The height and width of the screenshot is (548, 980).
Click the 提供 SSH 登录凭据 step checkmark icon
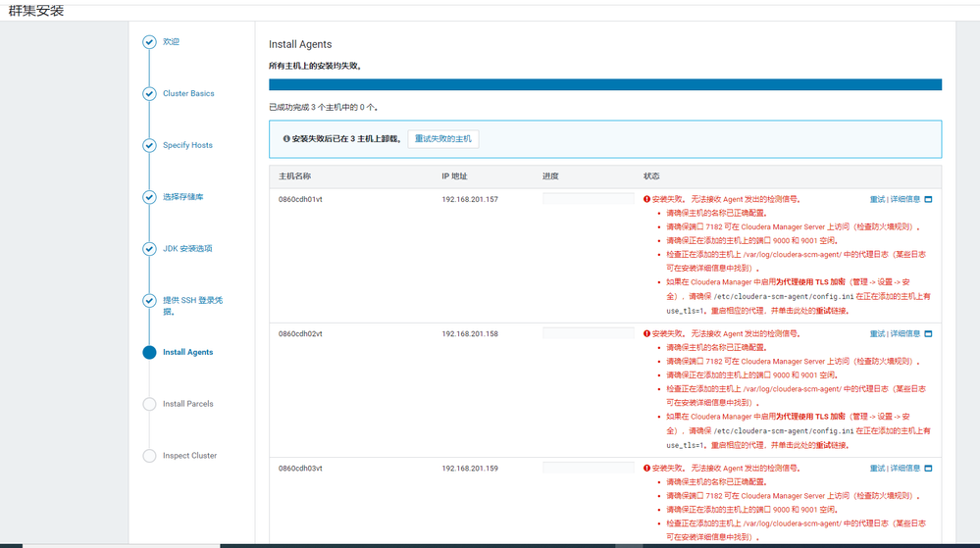[149, 301]
